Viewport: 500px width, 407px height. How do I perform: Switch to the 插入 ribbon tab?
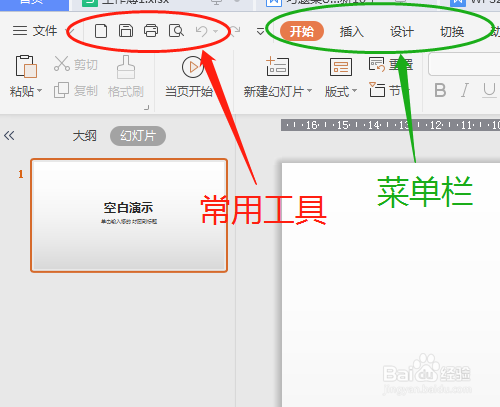coord(352,32)
